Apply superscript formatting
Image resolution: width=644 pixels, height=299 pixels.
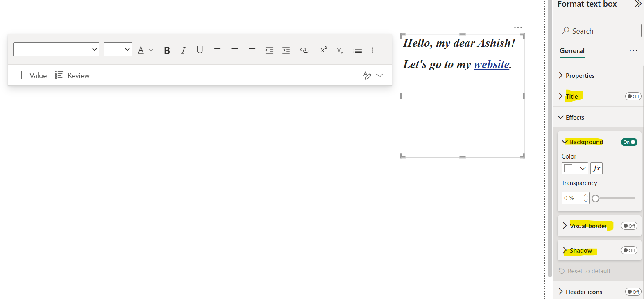pos(323,50)
